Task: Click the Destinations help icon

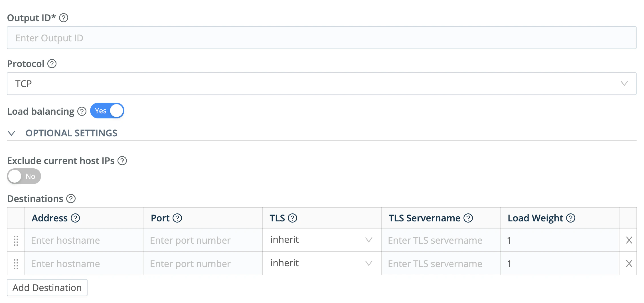Action: pyautogui.click(x=70, y=199)
